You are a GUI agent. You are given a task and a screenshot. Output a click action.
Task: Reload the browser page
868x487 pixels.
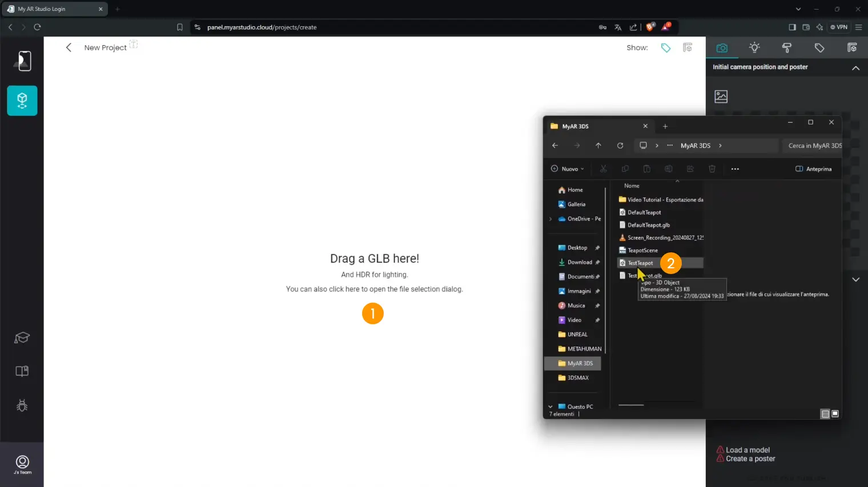pyautogui.click(x=37, y=27)
